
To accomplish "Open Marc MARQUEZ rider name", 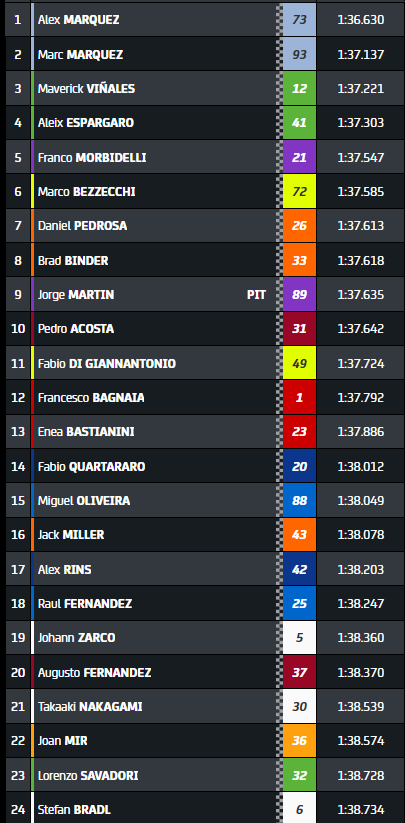I will coord(80,54).
